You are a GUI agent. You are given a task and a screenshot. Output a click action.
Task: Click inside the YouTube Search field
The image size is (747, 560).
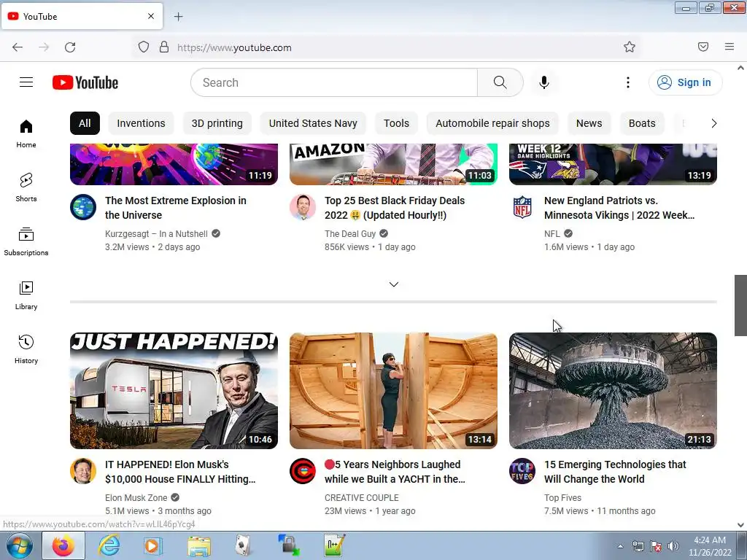tap(334, 82)
